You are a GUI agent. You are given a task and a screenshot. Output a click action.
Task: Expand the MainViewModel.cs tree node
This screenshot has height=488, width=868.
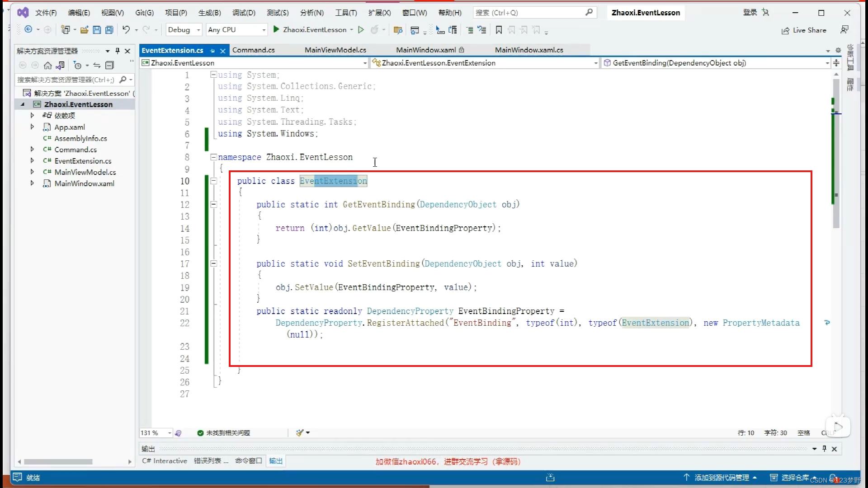32,171
